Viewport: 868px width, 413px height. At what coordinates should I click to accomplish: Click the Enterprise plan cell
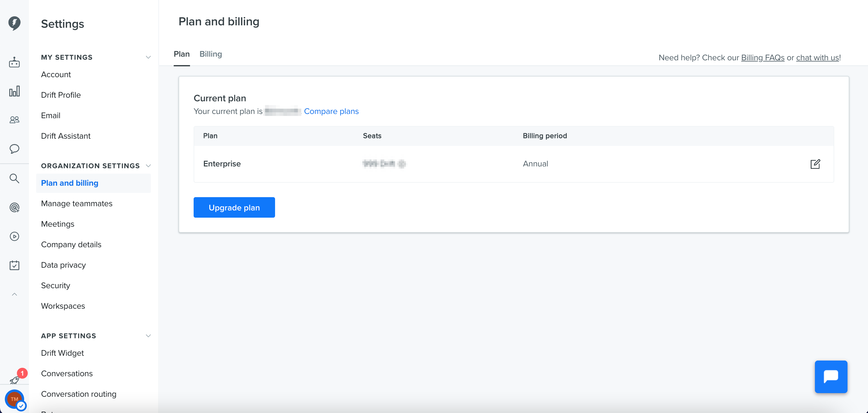pos(222,164)
